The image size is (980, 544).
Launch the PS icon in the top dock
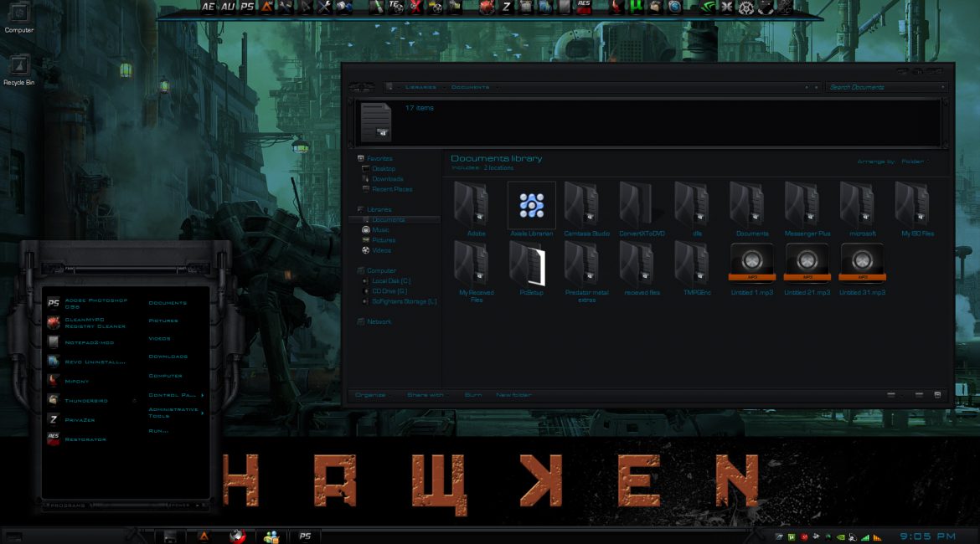(x=247, y=7)
